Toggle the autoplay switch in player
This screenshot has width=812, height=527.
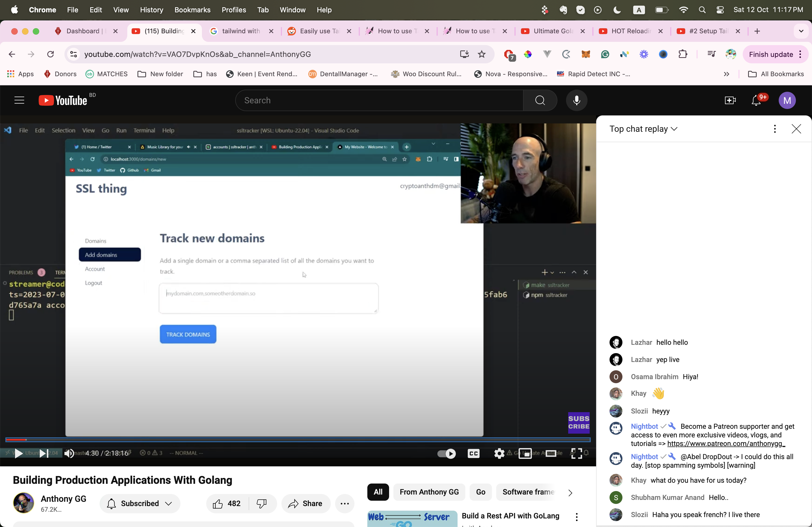(x=447, y=453)
